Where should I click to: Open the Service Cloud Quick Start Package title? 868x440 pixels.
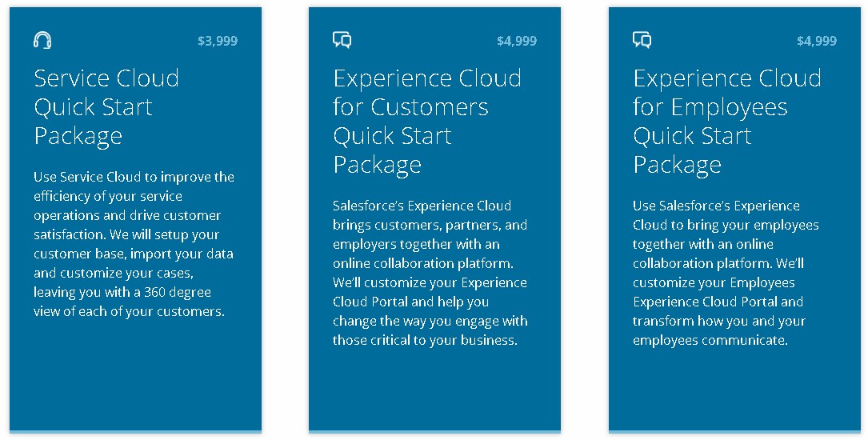click(x=106, y=107)
